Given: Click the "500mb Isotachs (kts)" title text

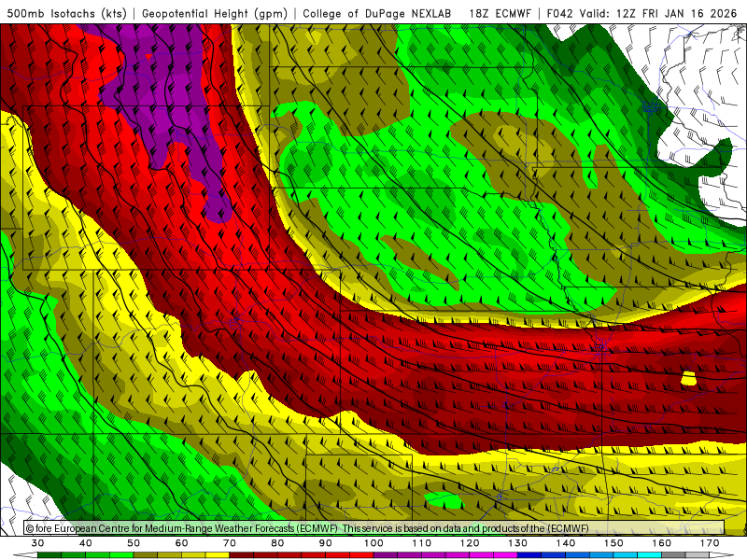Looking at the screenshot, I should point(66,13).
